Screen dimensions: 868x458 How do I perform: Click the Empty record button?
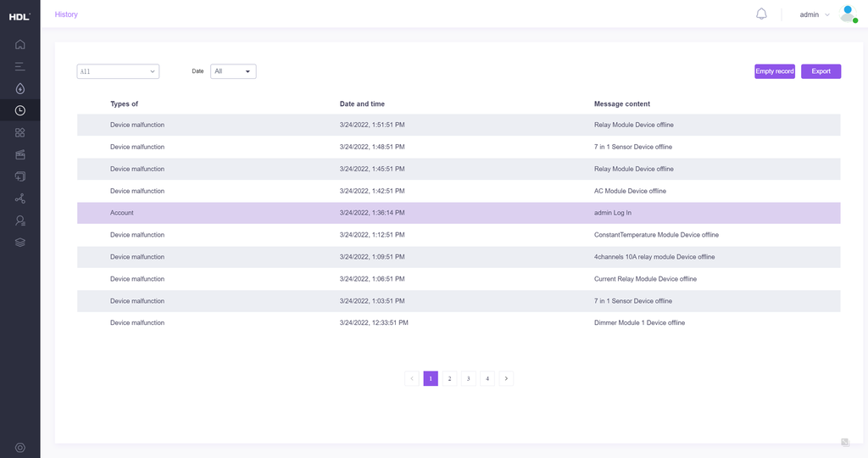click(x=775, y=71)
